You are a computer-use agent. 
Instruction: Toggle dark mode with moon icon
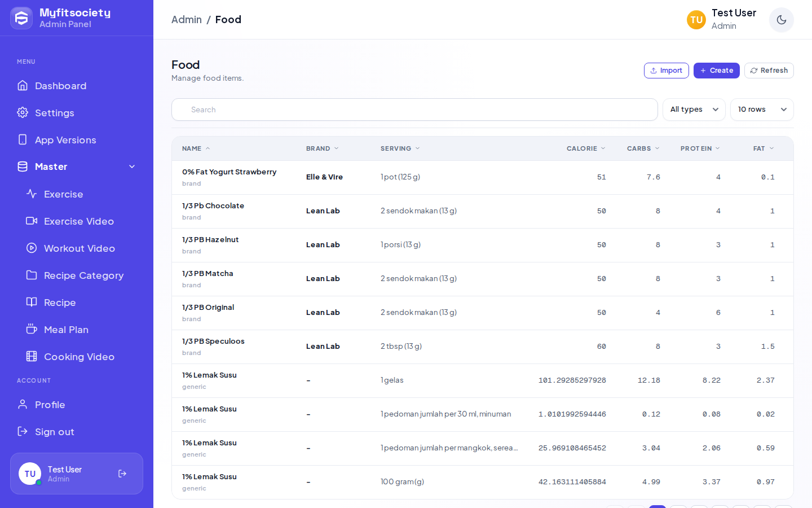[x=781, y=20]
